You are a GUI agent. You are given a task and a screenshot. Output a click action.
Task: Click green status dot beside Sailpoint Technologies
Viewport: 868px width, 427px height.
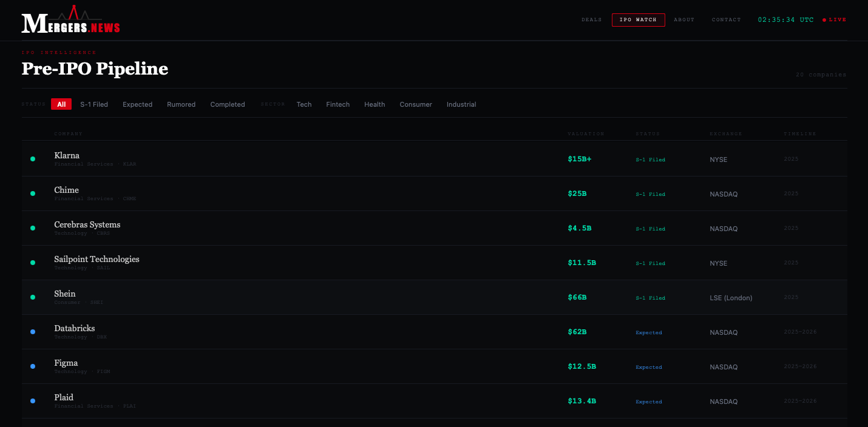click(33, 263)
